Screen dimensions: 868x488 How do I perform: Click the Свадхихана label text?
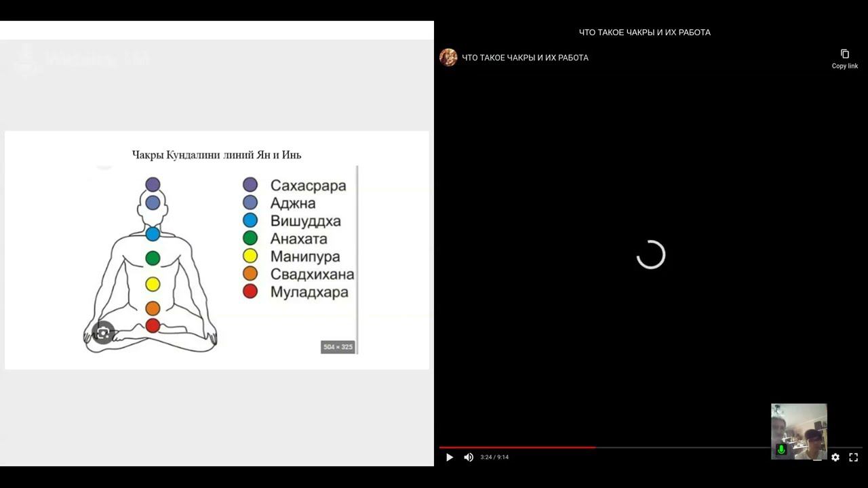(312, 274)
